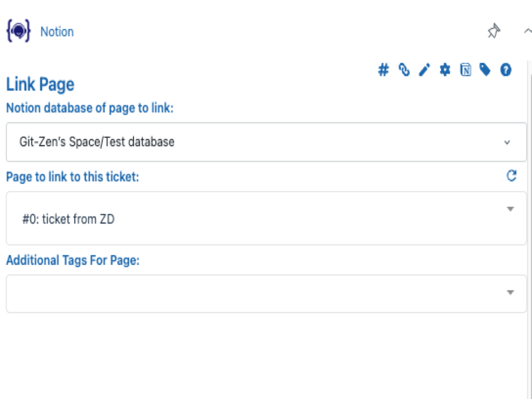Select the '#0: ticket from ZD' value
Screen dimensions: 532x399
tap(68, 219)
